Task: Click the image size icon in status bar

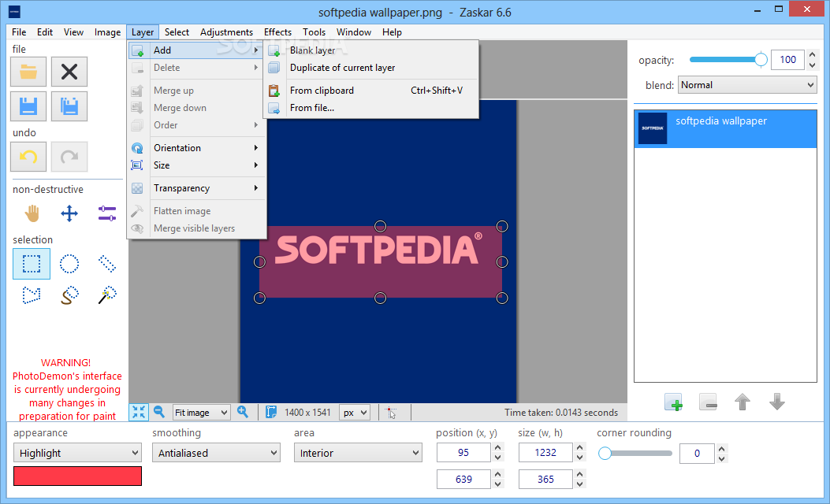Action: pyautogui.click(x=271, y=412)
